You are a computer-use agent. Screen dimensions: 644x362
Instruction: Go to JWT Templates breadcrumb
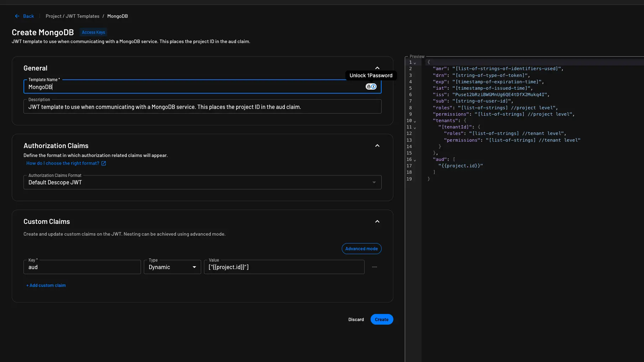pos(83,16)
